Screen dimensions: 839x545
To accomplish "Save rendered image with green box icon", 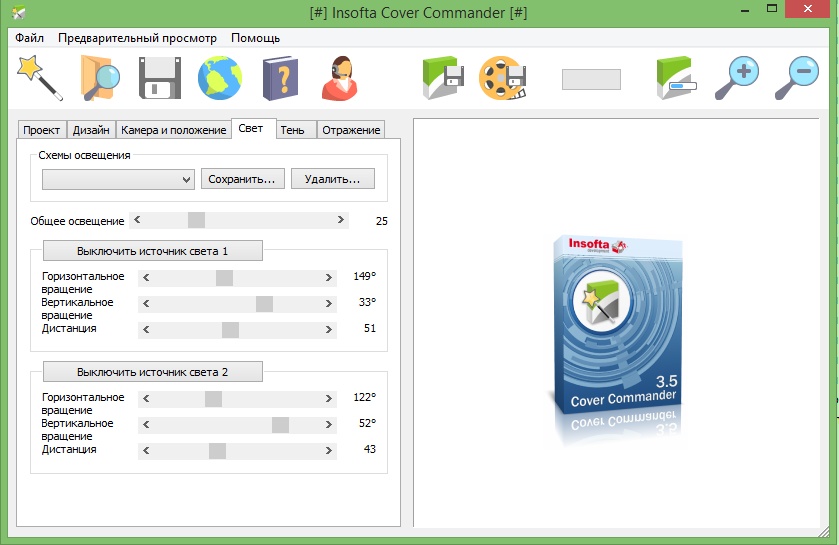I will pos(443,78).
